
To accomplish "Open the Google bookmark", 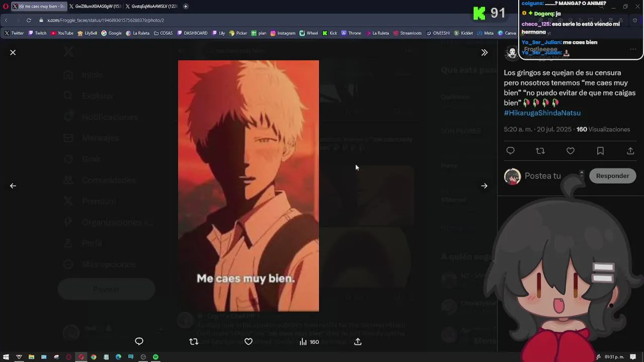I will (x=111, y=33).
